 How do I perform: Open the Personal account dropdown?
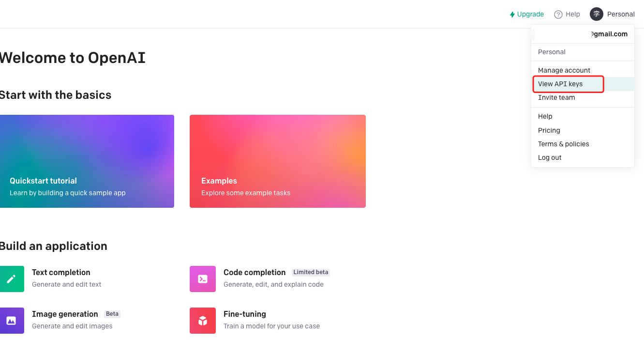pyautogui.click(x=612, y=14)
